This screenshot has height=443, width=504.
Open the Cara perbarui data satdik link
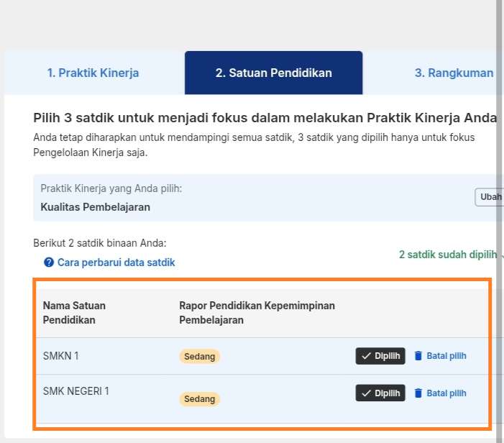click(116, 262)
